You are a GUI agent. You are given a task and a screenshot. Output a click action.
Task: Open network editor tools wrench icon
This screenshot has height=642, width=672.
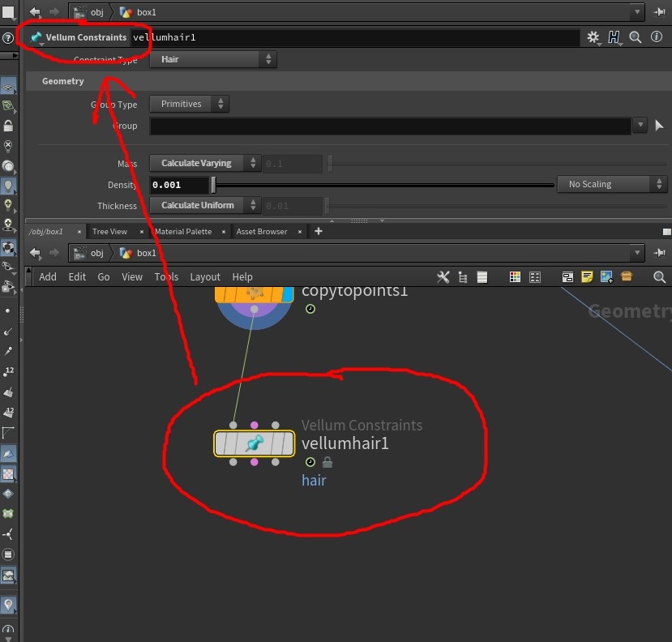tap(443, 277)
